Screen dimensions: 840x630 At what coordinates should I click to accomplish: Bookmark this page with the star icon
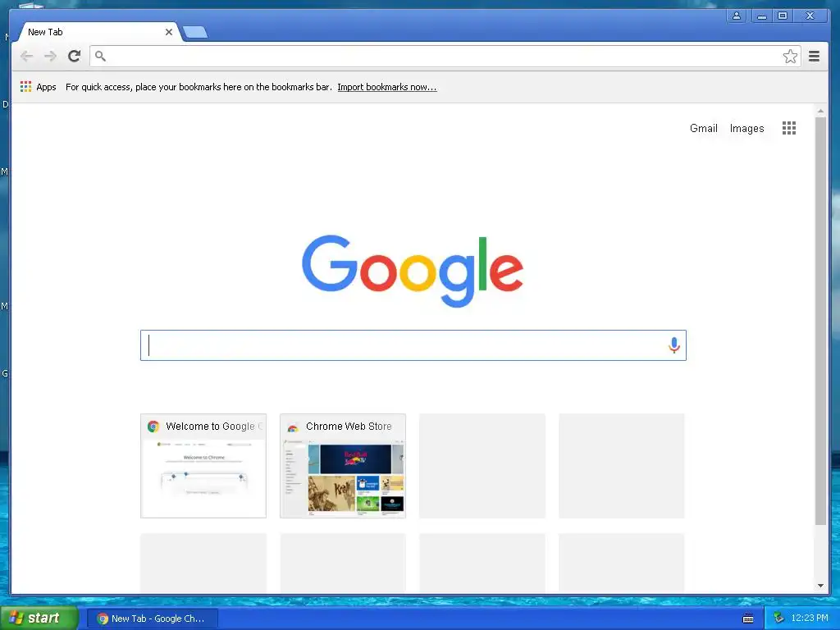coord(790,57)
